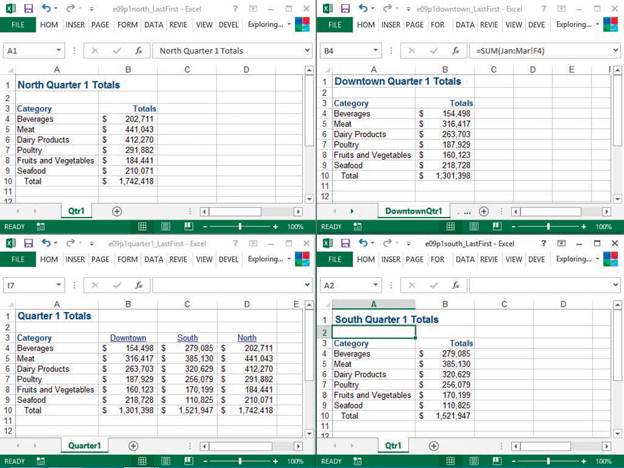The height and width of the screenshot is (468, 624).
Task: Click Insert Function icon in north window
Action: (138, 51)
